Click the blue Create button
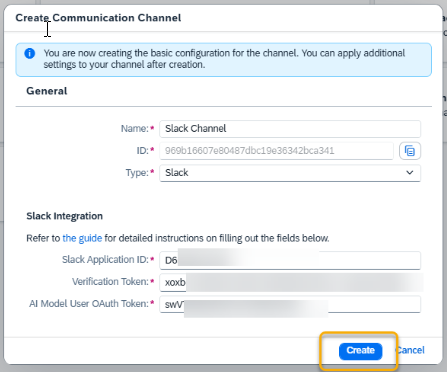The width and height of the screenshot is (447, 372). 360,351
